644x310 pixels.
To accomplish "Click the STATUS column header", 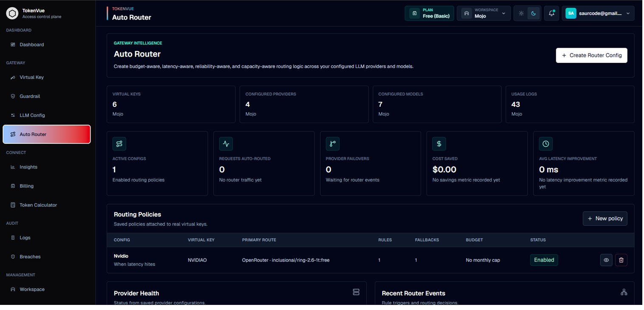I will tap(538, 240).
